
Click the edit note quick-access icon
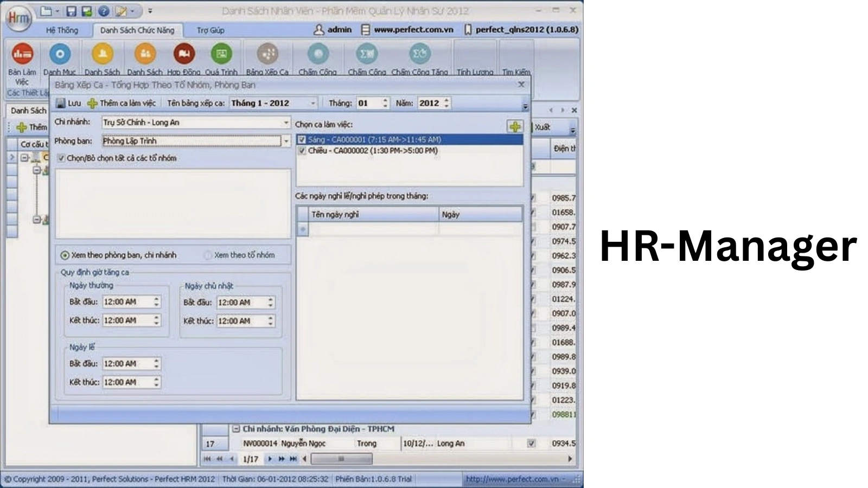coord(121,11)
